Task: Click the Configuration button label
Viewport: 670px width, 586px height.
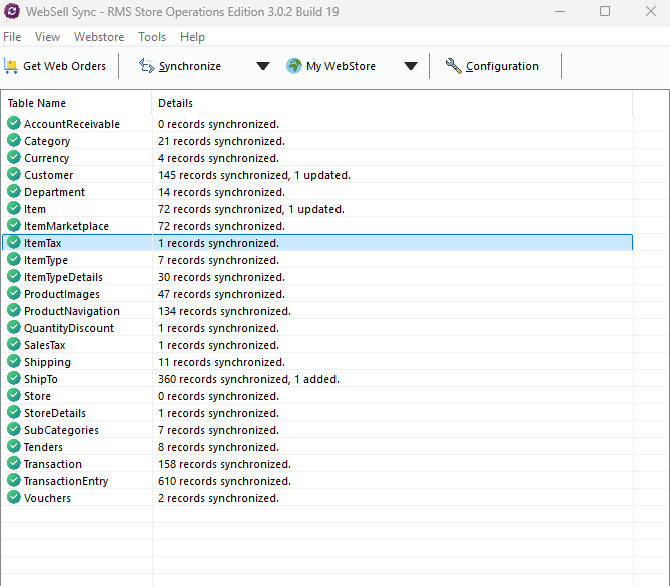Action: point(502,66)
